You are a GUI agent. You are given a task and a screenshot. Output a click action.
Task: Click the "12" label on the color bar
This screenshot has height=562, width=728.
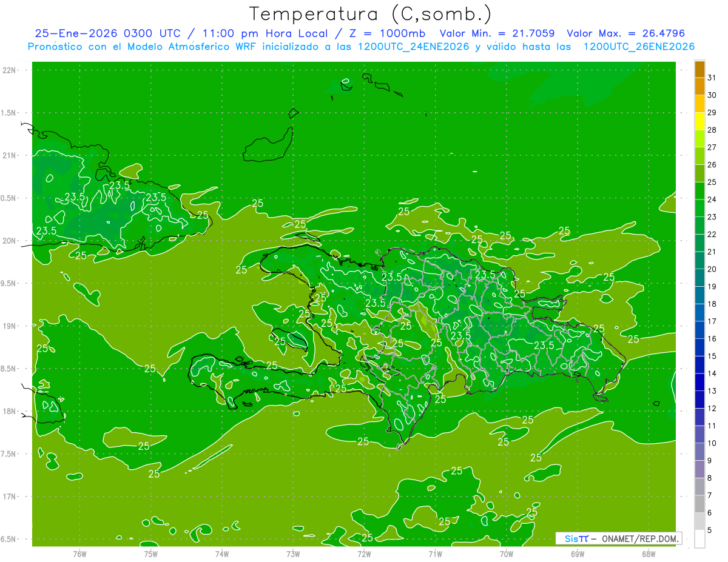(712, 409)
